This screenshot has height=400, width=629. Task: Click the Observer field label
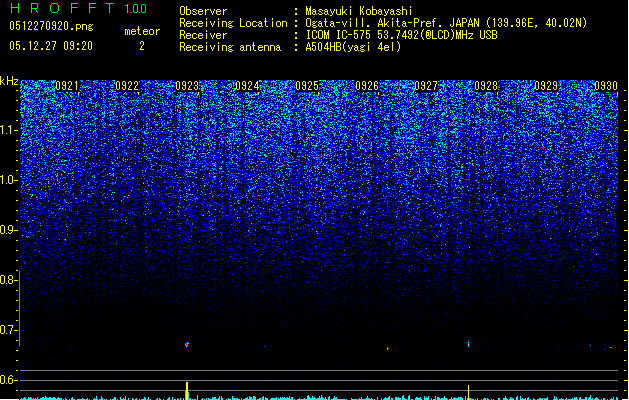click(x=203, y=11)
